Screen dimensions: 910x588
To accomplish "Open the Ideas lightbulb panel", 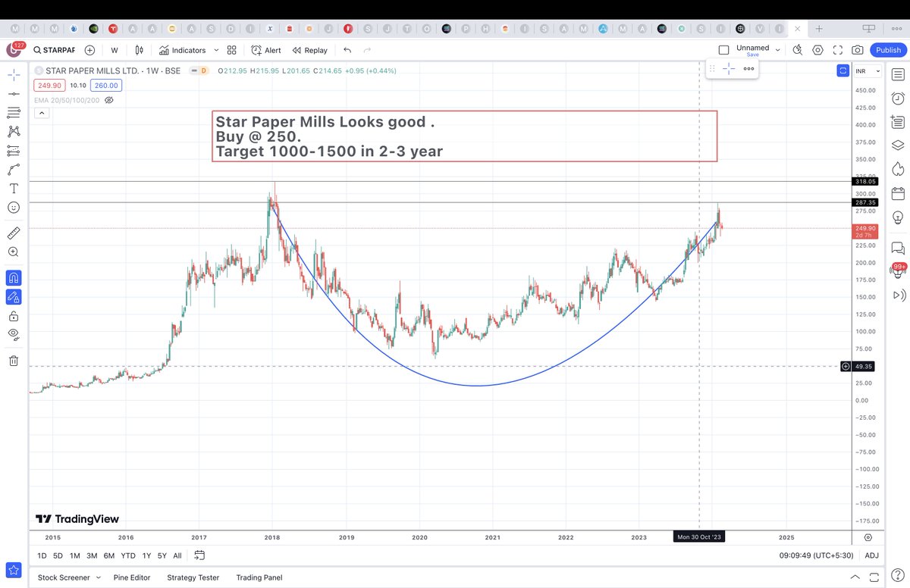I will click(x=898, y=217).
